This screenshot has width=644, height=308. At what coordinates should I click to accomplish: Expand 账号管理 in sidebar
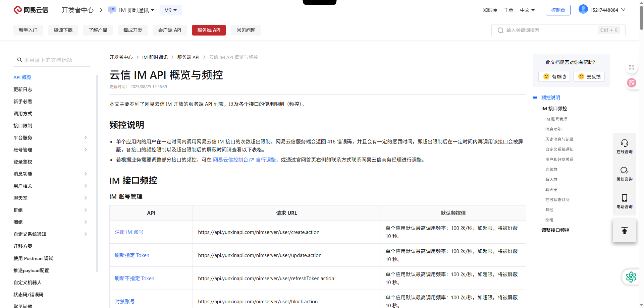(86, 150)
